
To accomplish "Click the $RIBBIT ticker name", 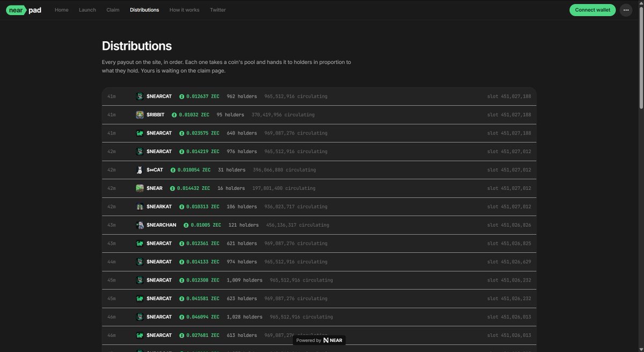I will 156,115.
